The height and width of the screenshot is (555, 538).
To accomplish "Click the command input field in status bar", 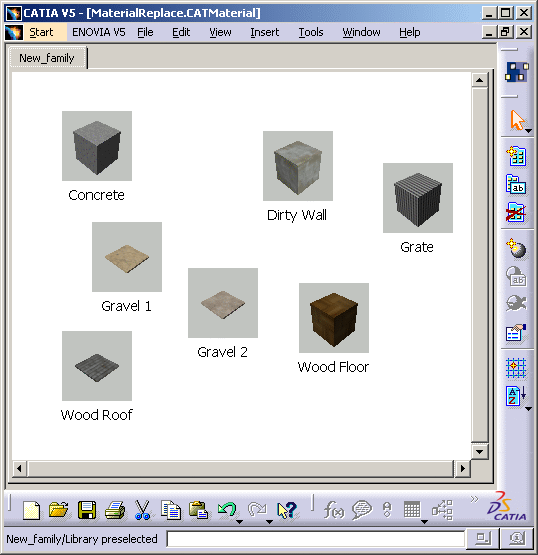I will coord(316,539).
